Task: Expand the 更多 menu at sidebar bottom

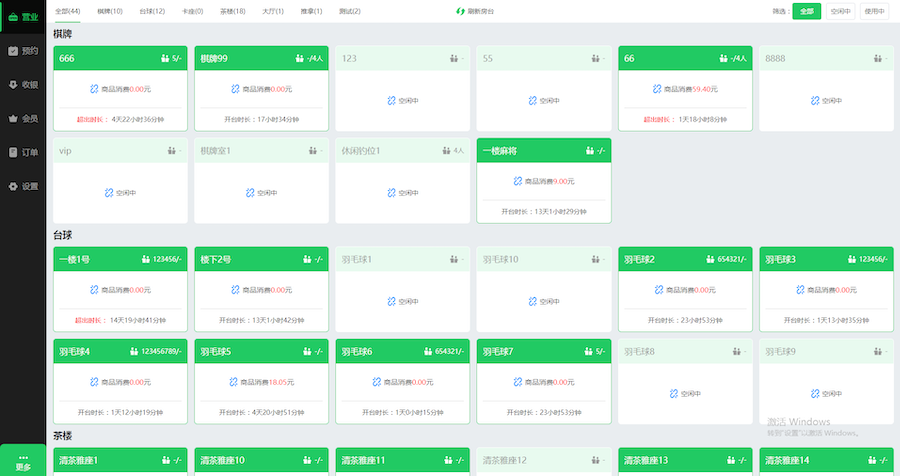Action: [23, 462]
